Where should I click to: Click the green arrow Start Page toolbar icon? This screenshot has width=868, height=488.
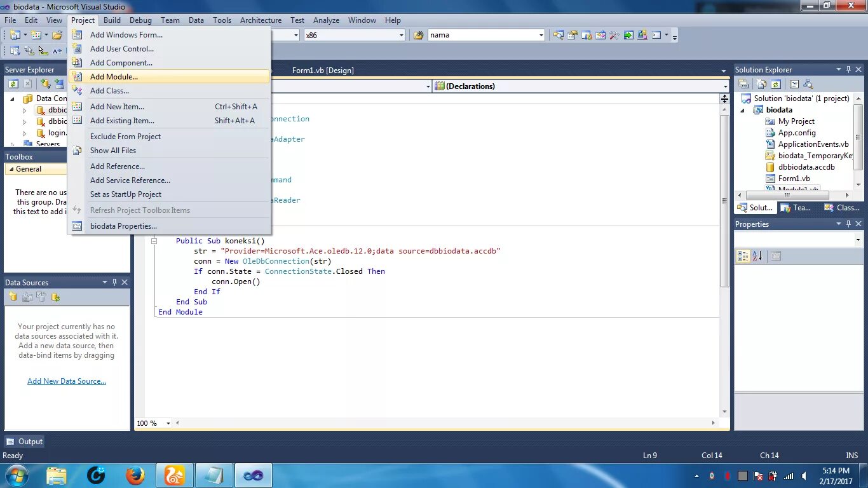(628, 35)
